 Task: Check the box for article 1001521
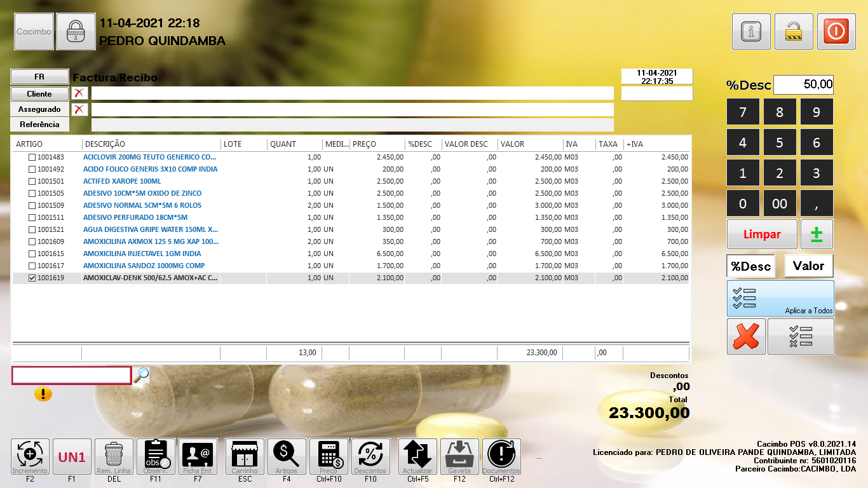[x=32, y=229]
